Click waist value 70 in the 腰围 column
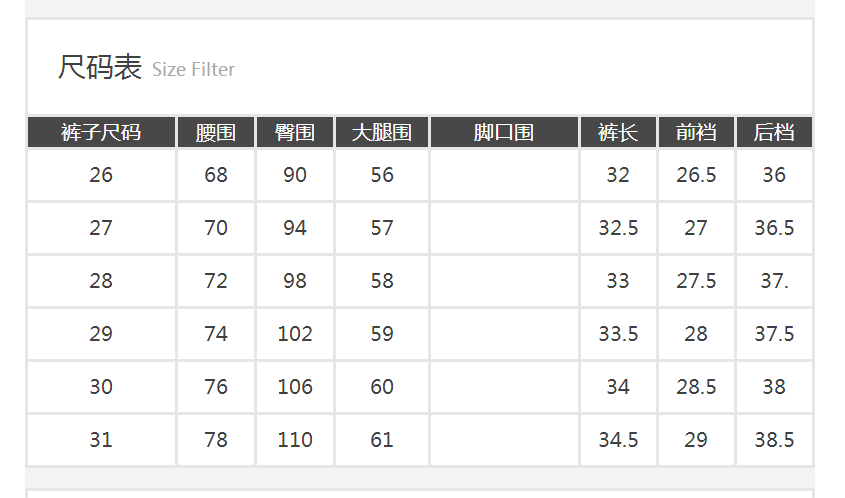Viewport: 845px width, 498px height. [216, 228]
